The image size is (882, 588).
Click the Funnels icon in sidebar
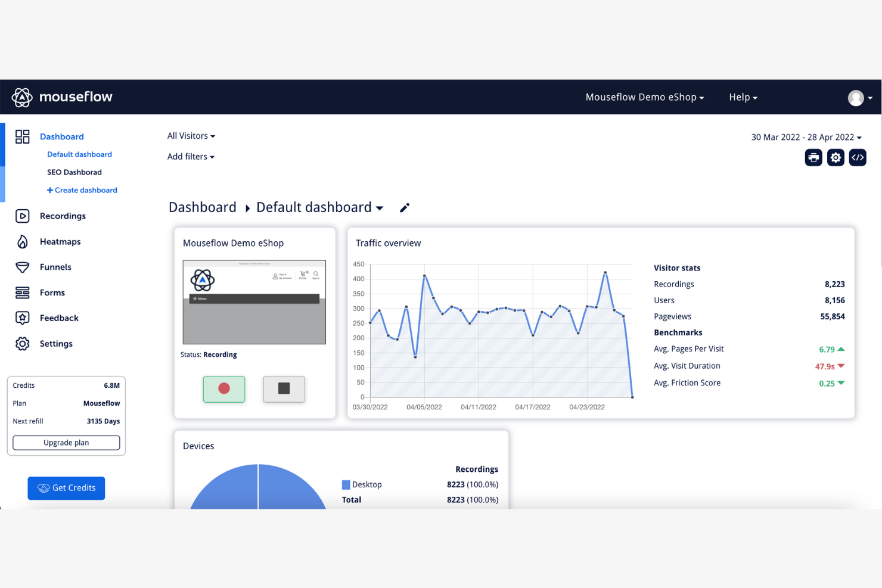point(23,267)
